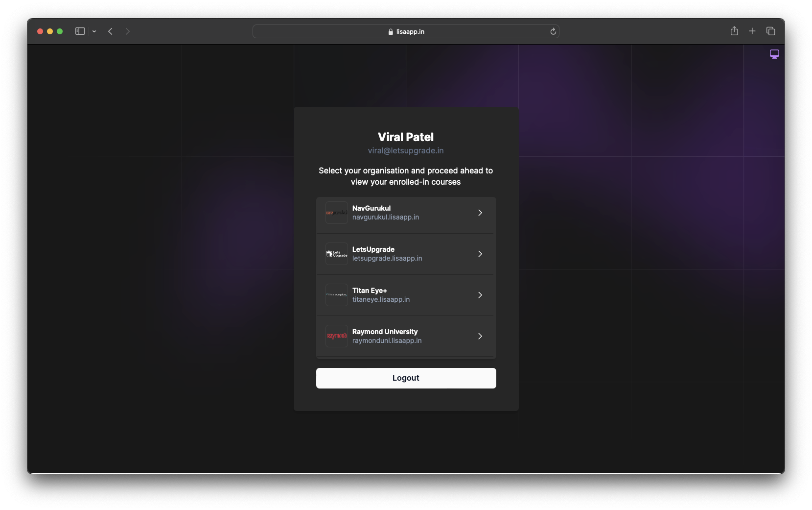812x510 pixels.
Task: Select the Raymond University organisation name
Action: pyautogui.click(x=385, y=332)
